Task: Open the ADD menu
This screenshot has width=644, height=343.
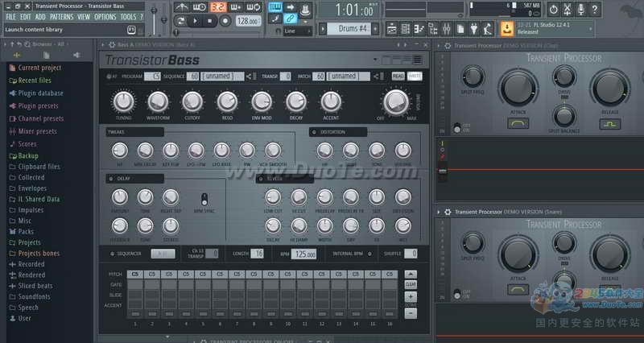Action: coord(40,17)
